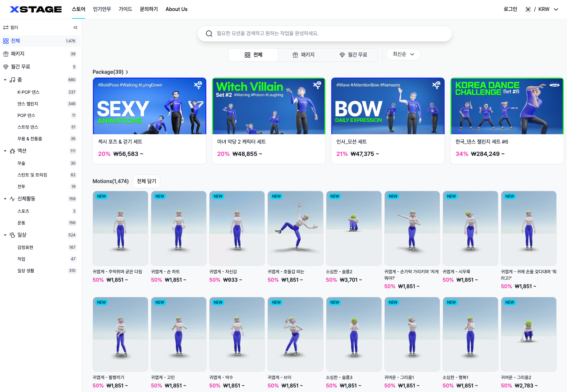567x392 pixels.
Task: Click the music note 춤 category icon
Action: tap(12, 80)
